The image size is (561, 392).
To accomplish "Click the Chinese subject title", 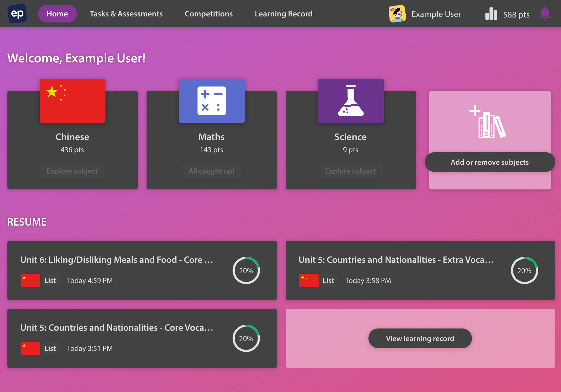I will click(x=72, y=137).
